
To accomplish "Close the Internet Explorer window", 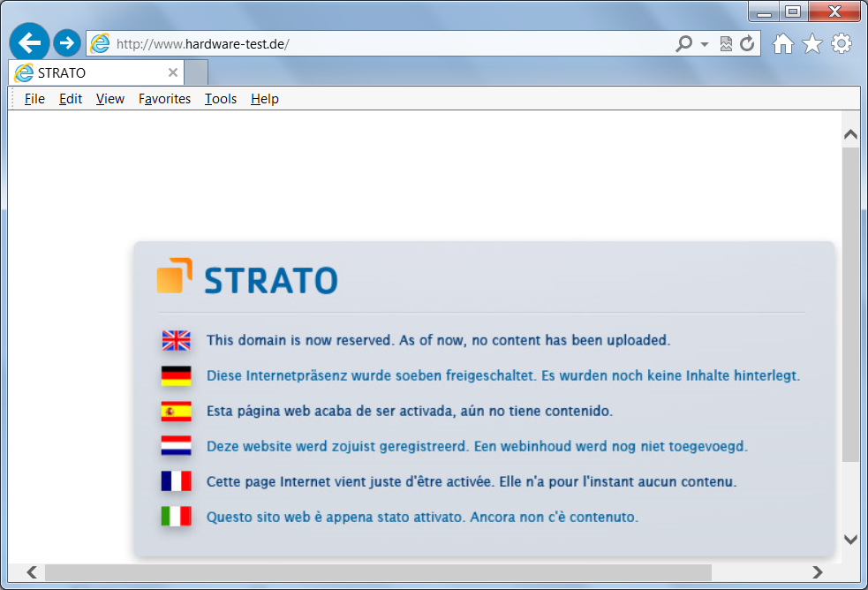I will 834,11.
